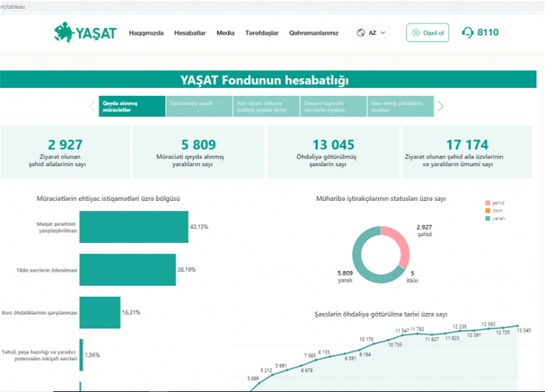The width and height of the screenshot is (545, 392).
Task: Click the Məişət şəraitinin yaxşılaşdırılması axis label
Action: pyautogui.click(x=57, y=227)
